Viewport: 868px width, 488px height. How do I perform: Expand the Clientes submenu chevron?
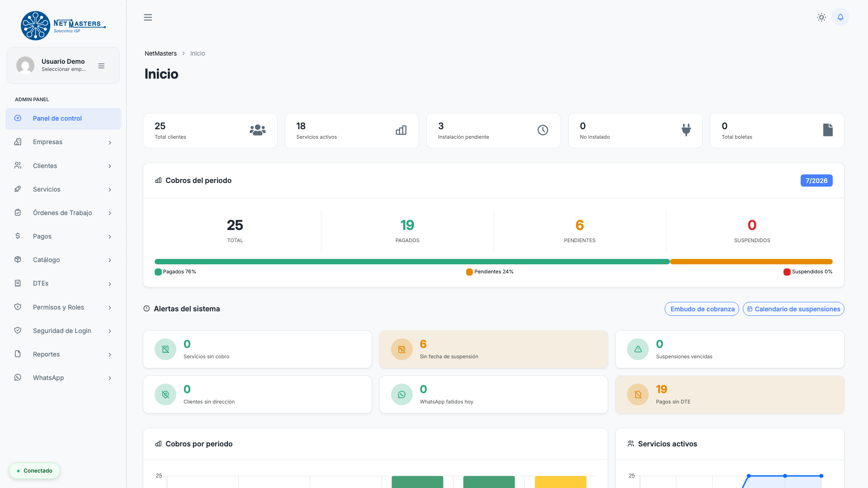tap(110, 166)
